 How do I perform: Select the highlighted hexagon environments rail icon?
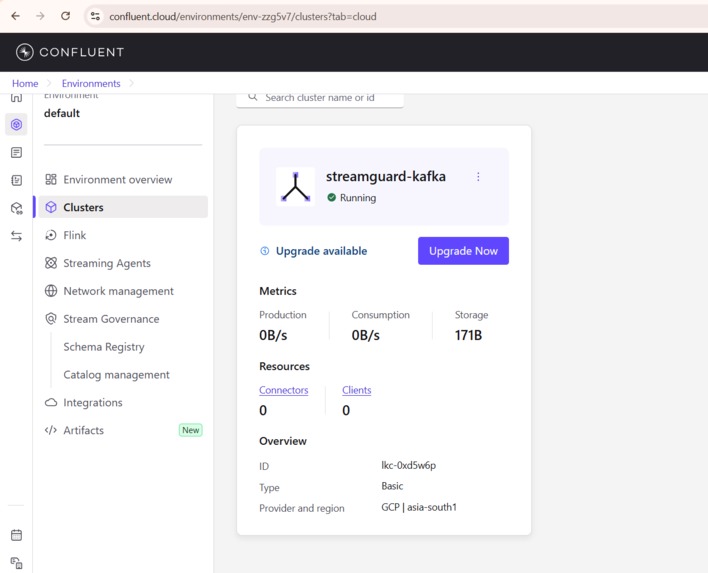point(16,124)
